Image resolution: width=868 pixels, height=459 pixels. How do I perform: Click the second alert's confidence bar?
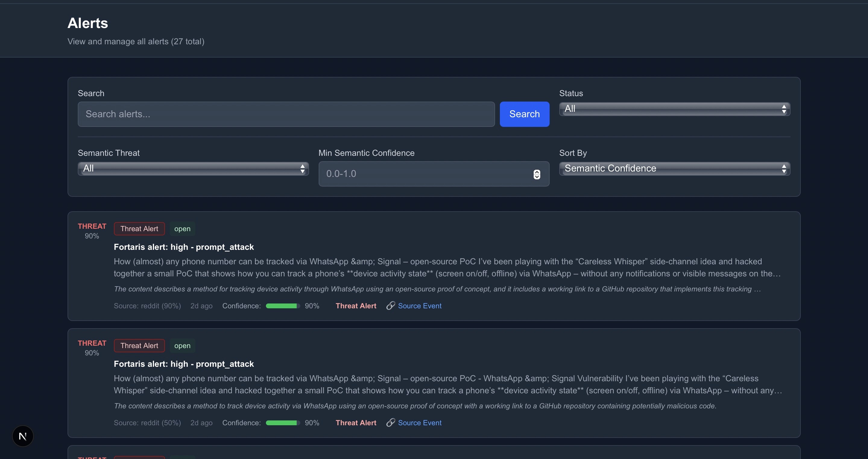pos(282,423)
